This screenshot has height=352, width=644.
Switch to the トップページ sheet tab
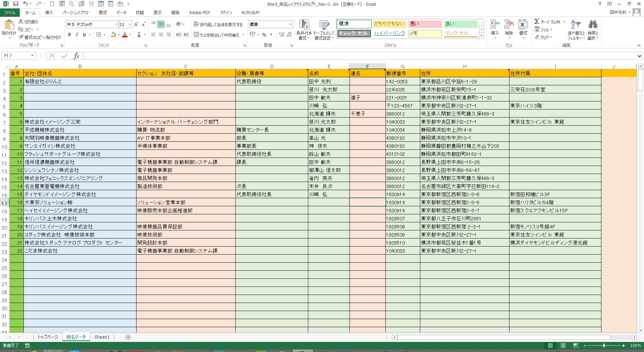(48, 337)
